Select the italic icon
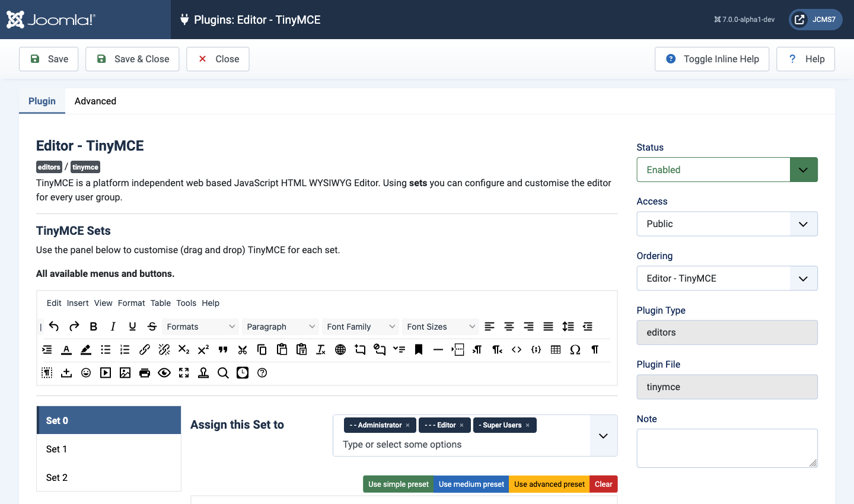This screenshot has height=504, width=854. [x=113, y=326]
